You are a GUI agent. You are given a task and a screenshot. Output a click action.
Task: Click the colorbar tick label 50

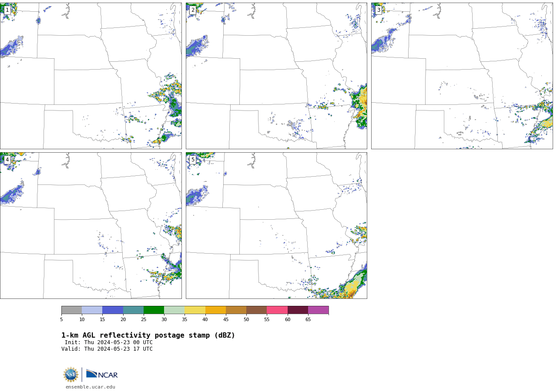(246, 320)
